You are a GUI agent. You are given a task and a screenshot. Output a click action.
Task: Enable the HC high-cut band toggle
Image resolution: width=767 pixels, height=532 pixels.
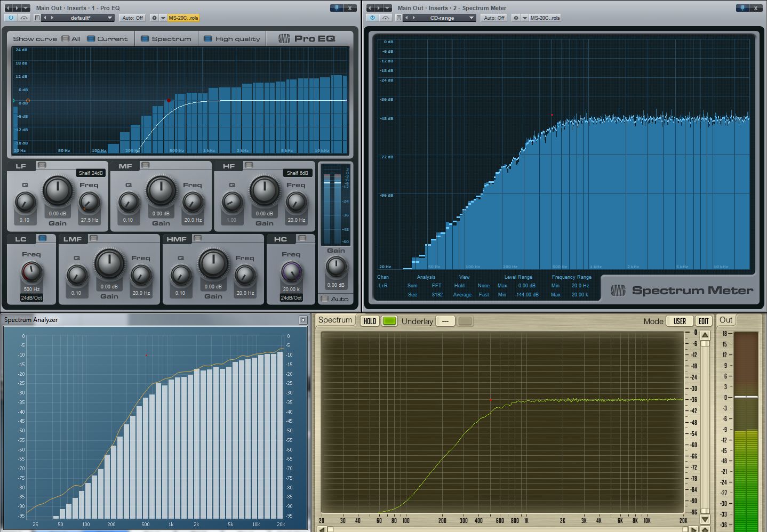[x=302, y=238]
